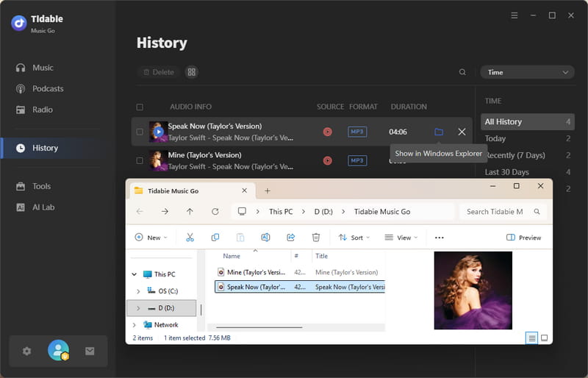Open the mail icon in sidebar

tap(90, 352)
